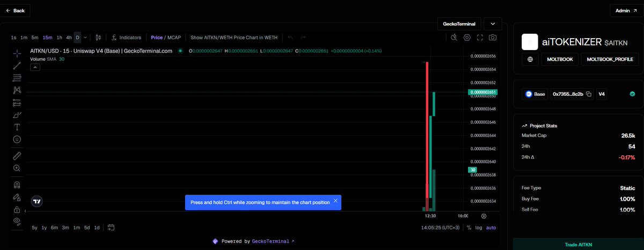Image resolution: width=644 pixels, height=250 pixels.
Task: Enter fullscreen chart mode
Action: coord(480,38)
